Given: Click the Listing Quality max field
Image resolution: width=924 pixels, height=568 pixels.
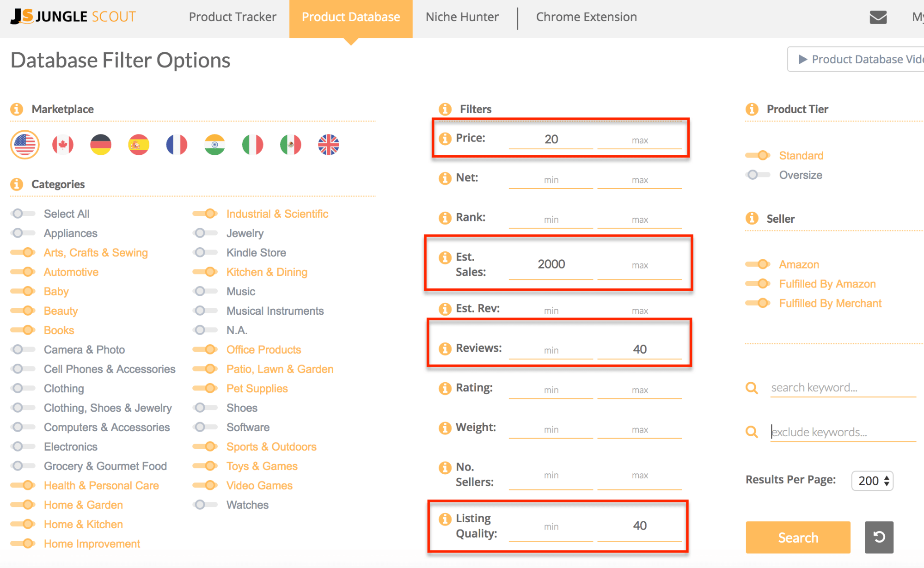Looking at the screenshot, I should coord(640,526).
